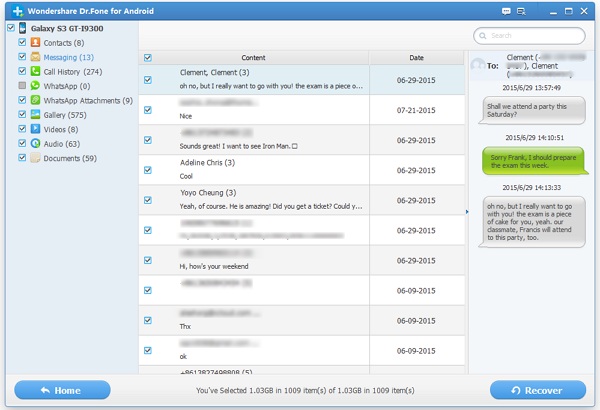Select the Messaging (13) category
Viewport: 600px width, 410px height.
point(68,57)
